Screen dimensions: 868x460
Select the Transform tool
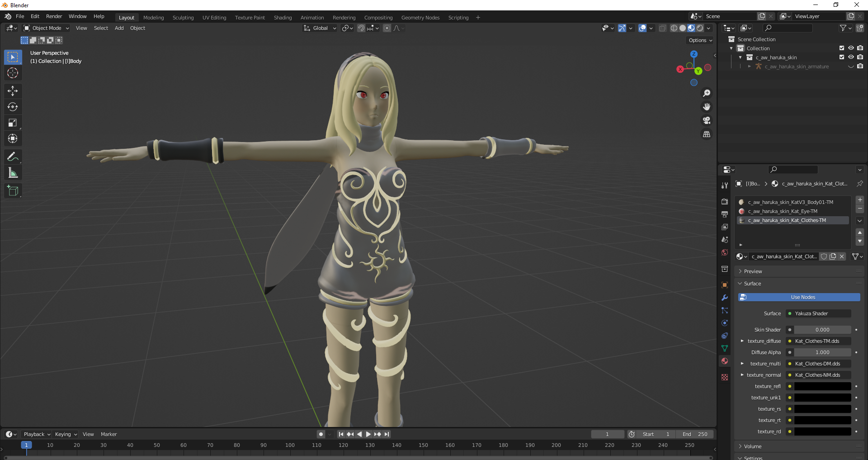coord(13,138)
